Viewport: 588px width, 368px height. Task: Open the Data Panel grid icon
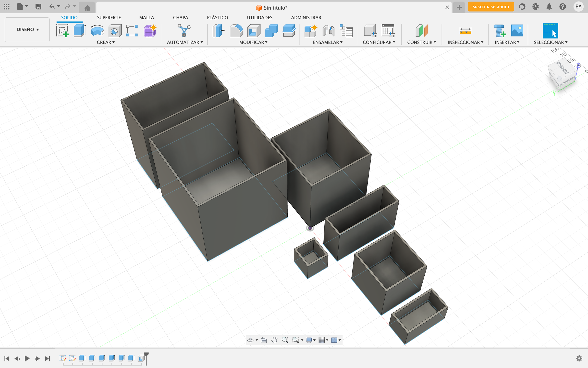7,7
